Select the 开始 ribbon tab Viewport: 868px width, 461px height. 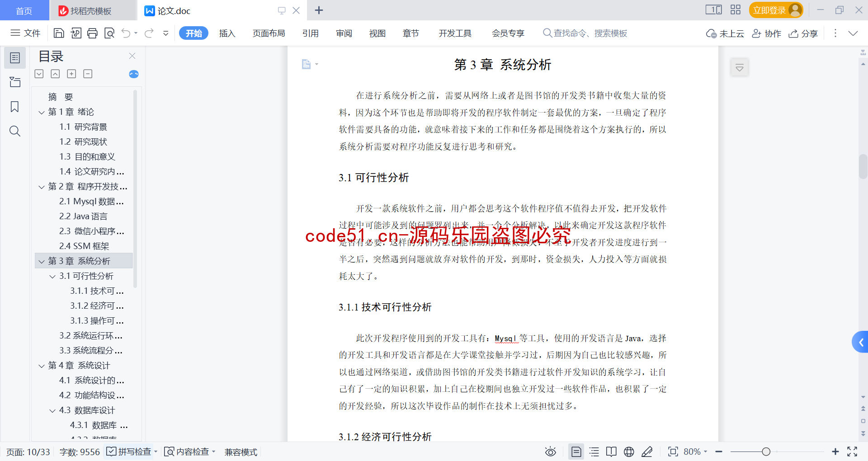click(x=193, y=33)
